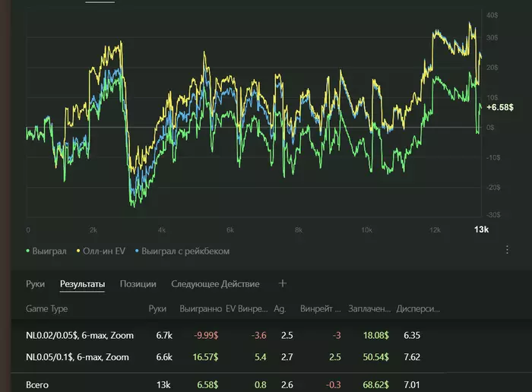The height and width of the screenshot is (392, 532).
Task: Open the Позиции tab
Action: (x=138, y=284)
